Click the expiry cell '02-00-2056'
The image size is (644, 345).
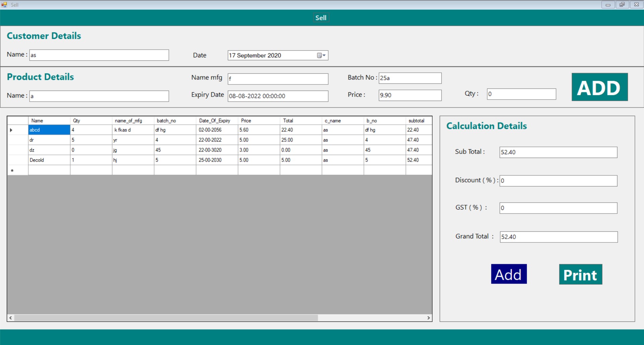coord(217,130)
